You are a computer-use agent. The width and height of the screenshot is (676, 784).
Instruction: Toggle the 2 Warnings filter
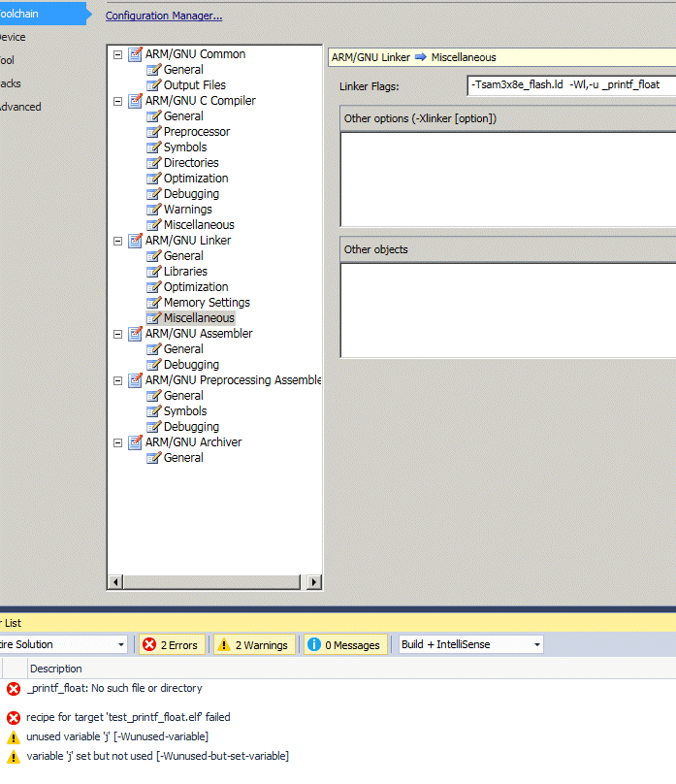click(x=254, y=644)
